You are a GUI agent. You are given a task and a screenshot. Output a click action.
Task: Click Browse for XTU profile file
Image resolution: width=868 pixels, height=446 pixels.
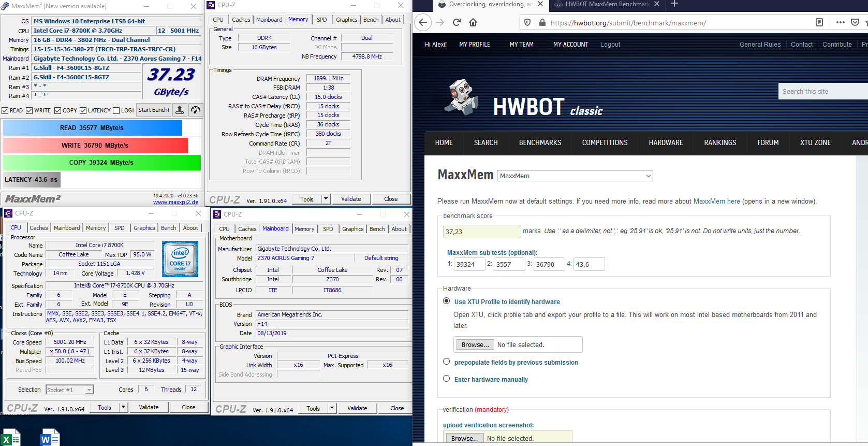475,344
